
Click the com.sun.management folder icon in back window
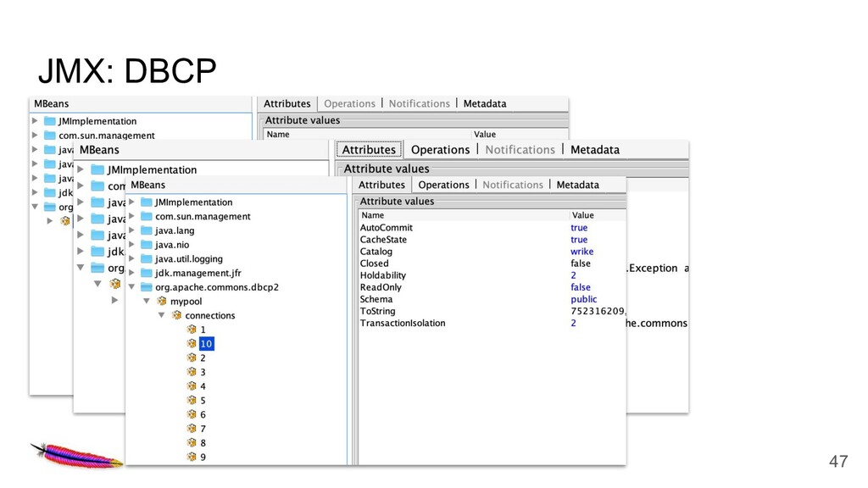pyautogui.click(x=50, y=135)
